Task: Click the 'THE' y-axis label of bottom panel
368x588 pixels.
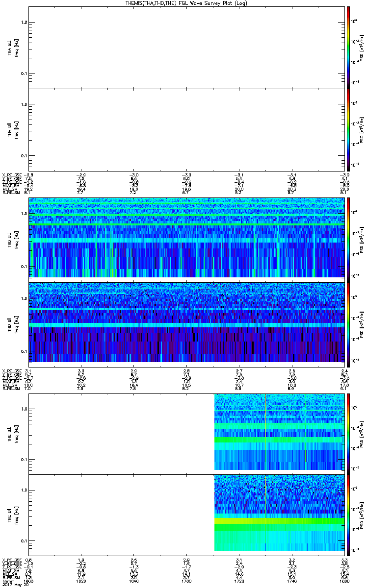Action: tap(10, 515)
